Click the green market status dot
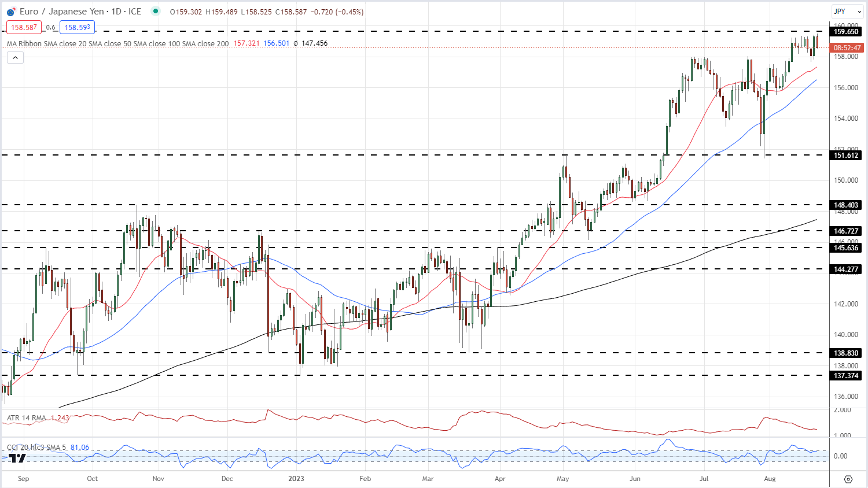 click(x=155, y=12)
